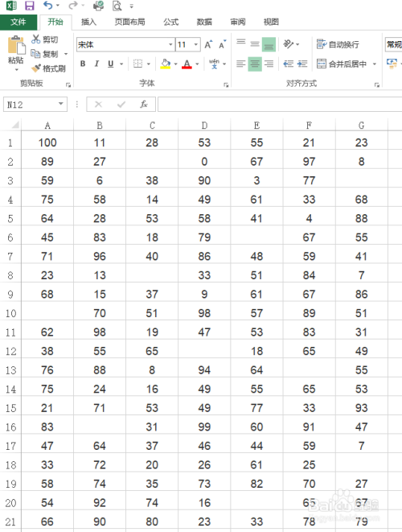Screen dimensions: 402x532
Task: Toggle center horizontal alignment
Action: coord(255,64)
